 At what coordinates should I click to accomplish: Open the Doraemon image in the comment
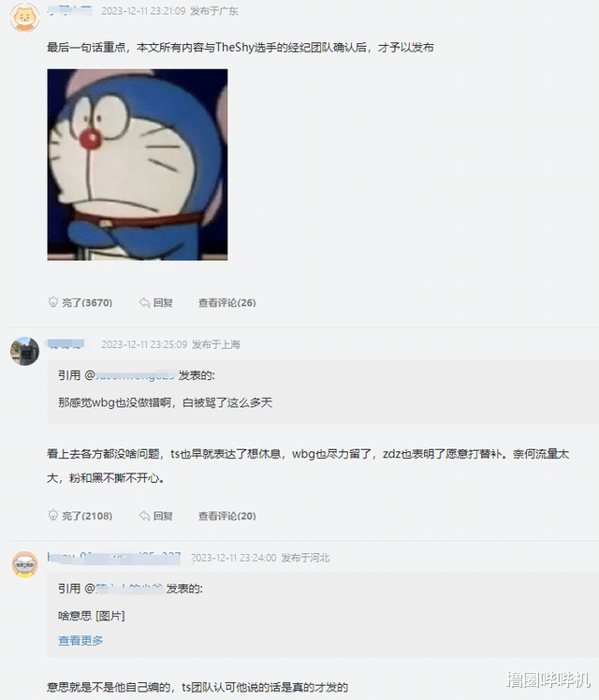[x=138, y=165]
